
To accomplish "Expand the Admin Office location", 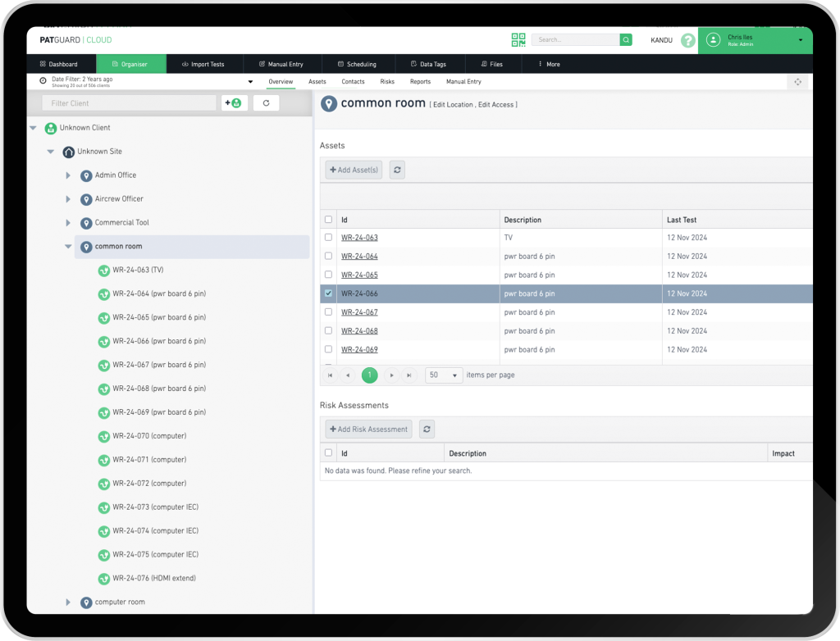I will 68,175.
